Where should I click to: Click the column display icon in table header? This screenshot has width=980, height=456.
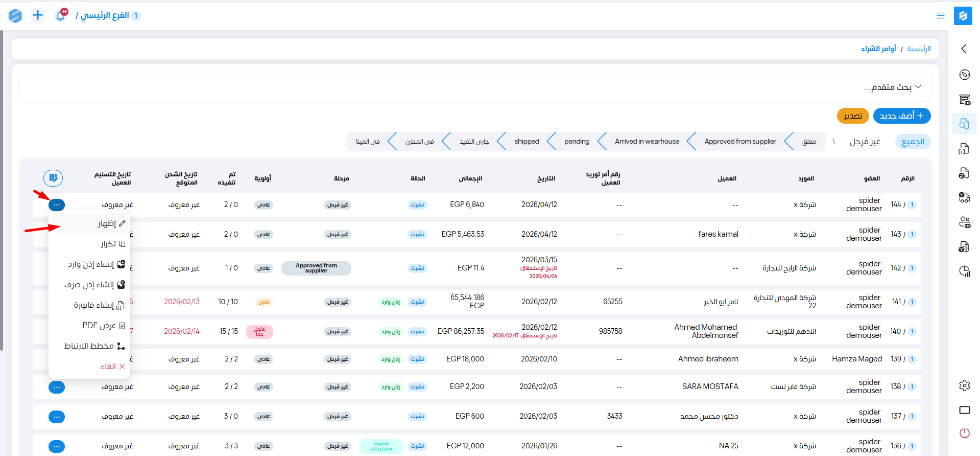(x=53, y=178)
